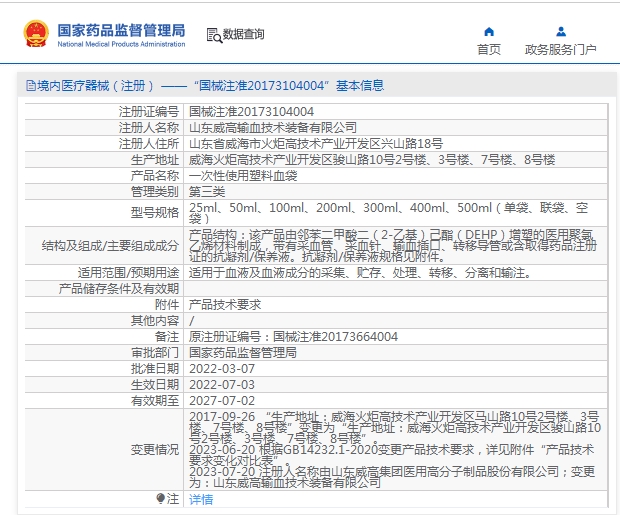Click 注册人住所 label
This screenshot has height=515, width=620.
tap(149, 143)
